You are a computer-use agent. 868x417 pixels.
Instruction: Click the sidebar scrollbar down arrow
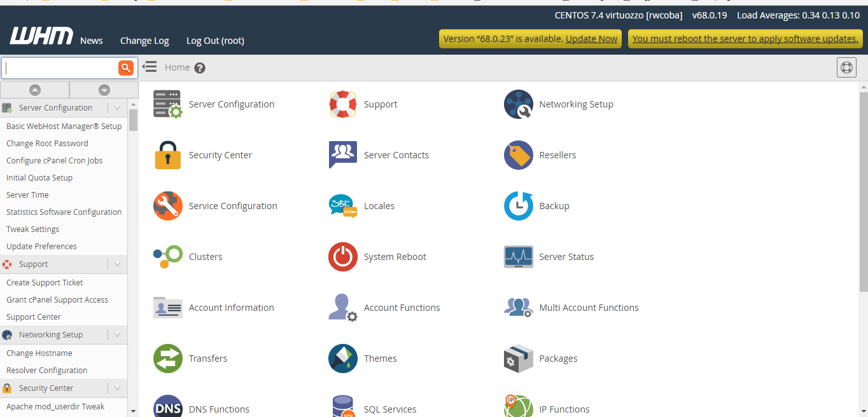pyautogui.click(x=133, y=411)
